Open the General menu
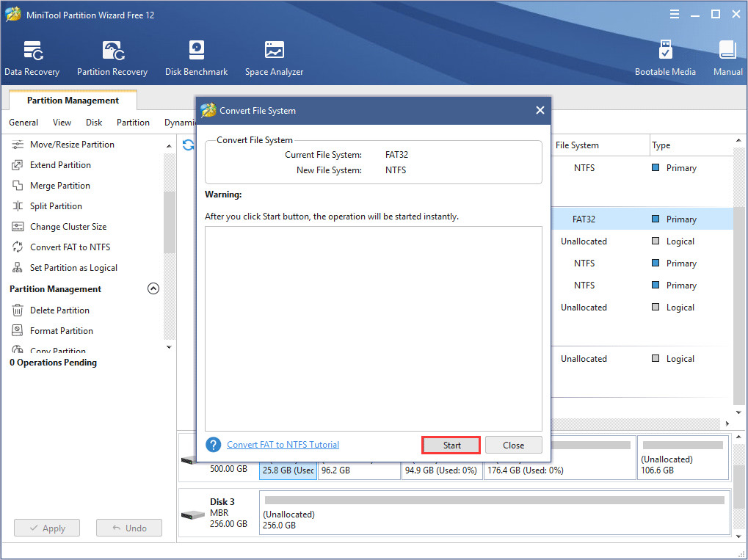 pos(23,123)
